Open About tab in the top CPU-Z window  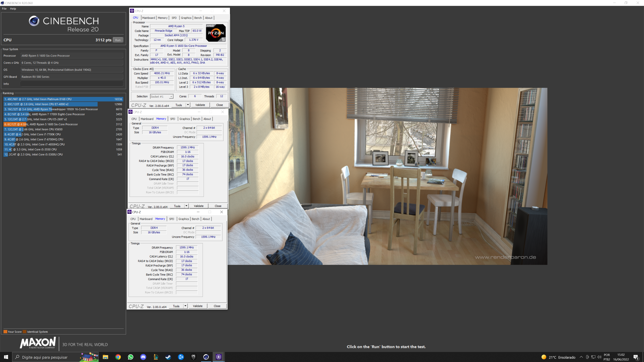pos(208,18)
